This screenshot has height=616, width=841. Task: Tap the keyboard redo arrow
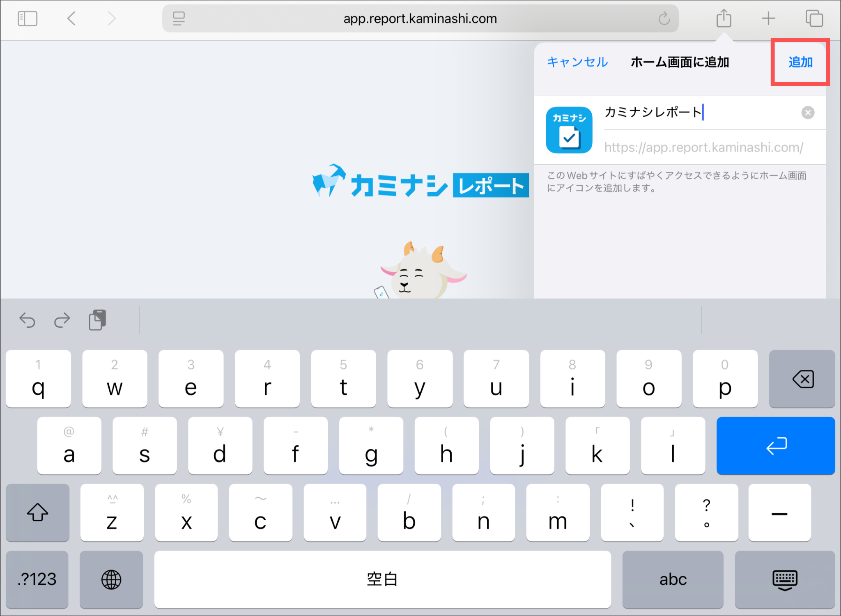point(62,320)
